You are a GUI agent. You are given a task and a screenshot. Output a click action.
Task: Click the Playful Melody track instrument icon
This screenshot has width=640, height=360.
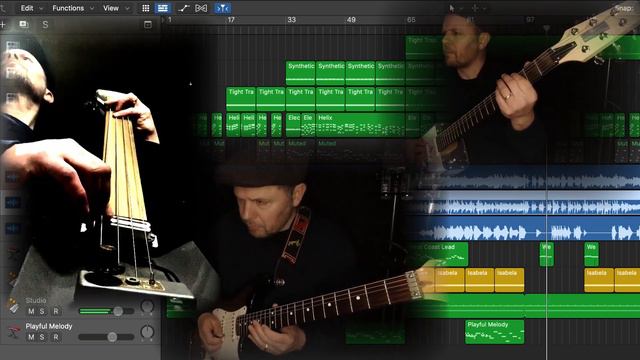tap(14, 332)
